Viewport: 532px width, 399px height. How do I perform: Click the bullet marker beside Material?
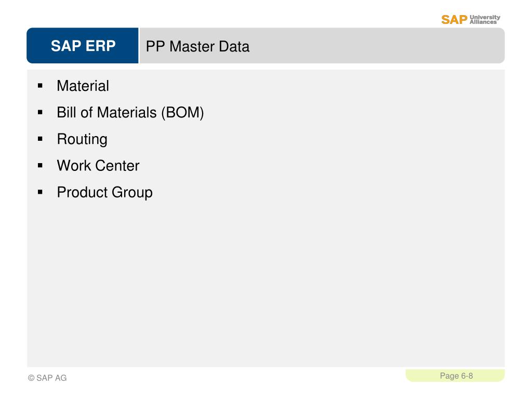[41, 86]
